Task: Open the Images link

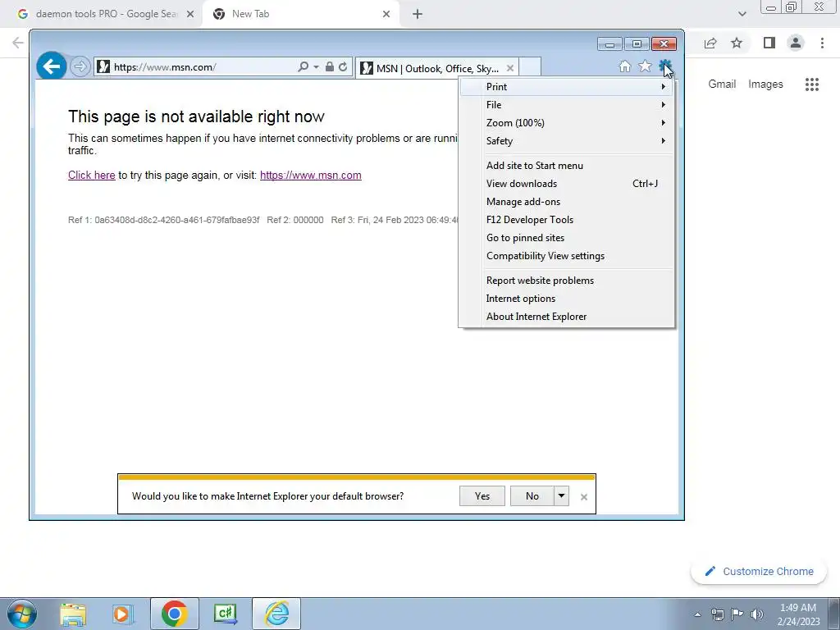Action: click(x=765, y=84)
